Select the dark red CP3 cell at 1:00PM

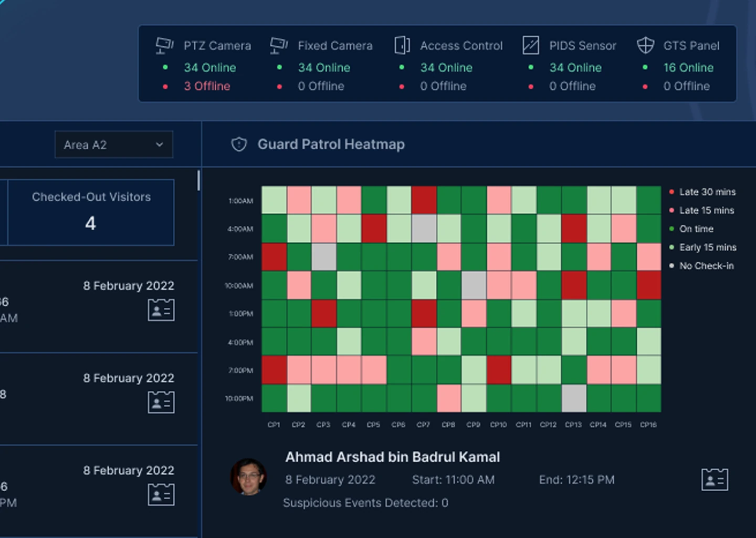(x=324, y=314)
